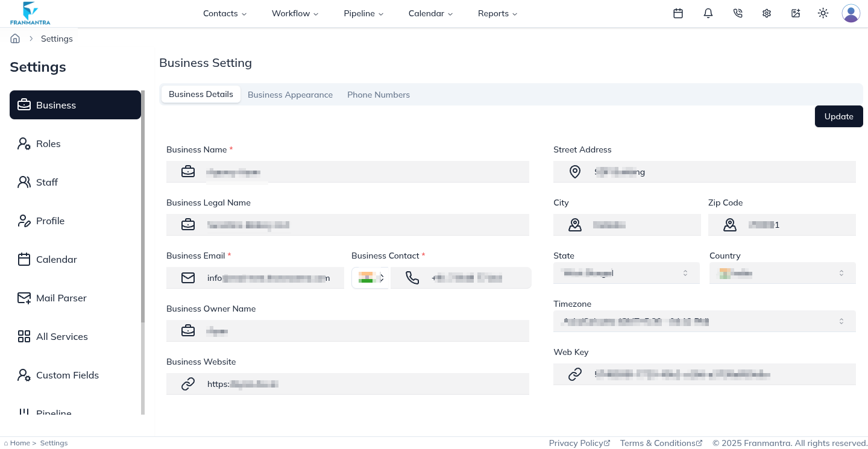Toggle light mode with the sun icon
The height and width of the screenshot is (449, 868).
tap(823, 13)
